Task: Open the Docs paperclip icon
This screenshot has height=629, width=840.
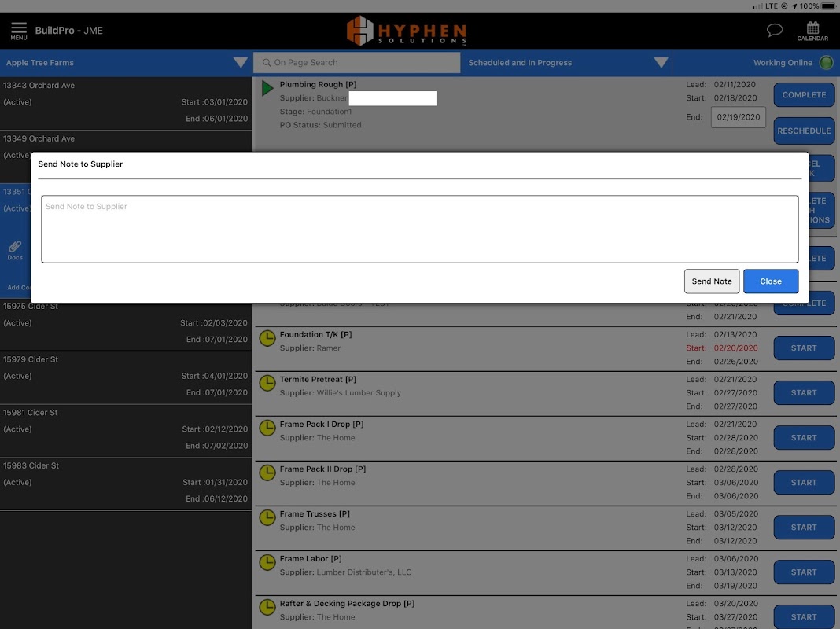Action: 15,250
